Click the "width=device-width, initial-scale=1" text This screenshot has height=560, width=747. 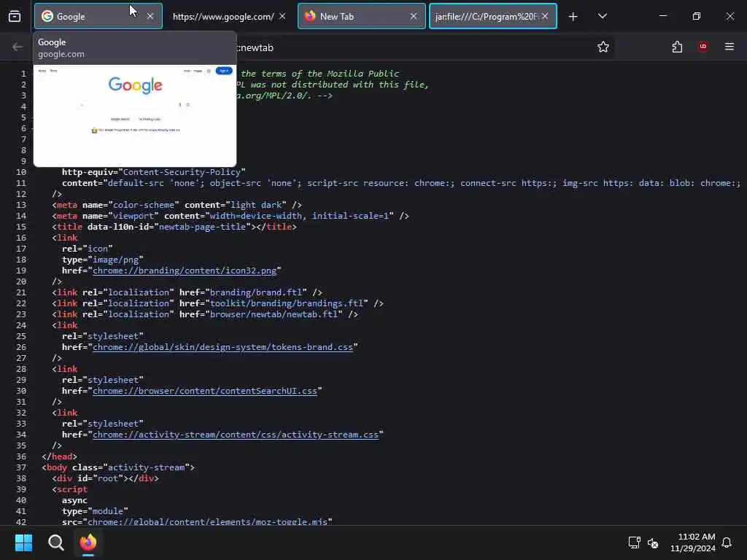click(301, 216)
